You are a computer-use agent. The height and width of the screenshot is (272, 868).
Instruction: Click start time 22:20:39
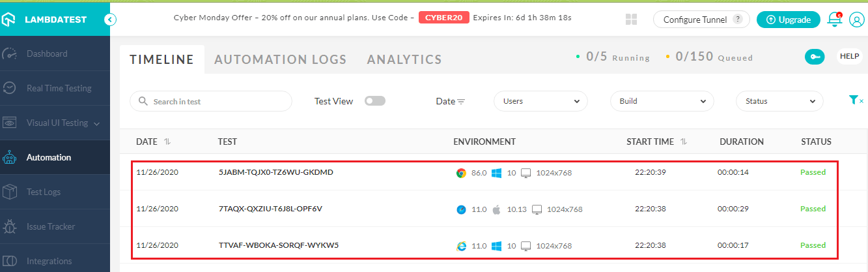coord(651,172)
